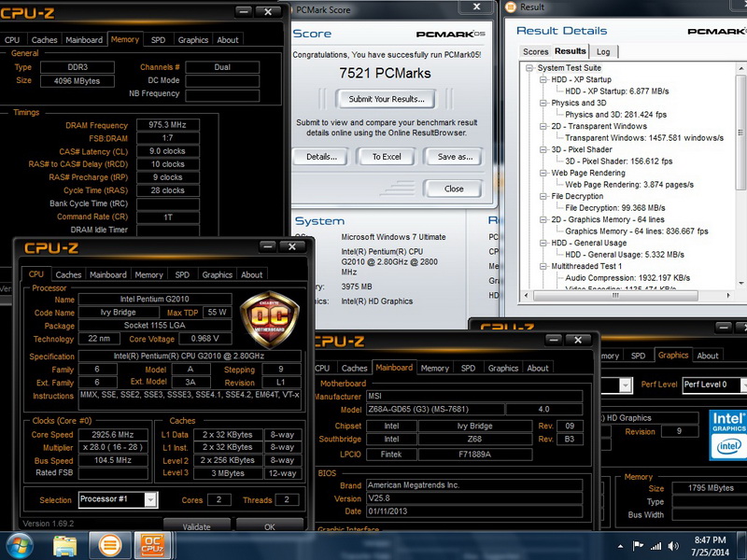Close the PCMark Score dialog button
747x560 pixels.
(454, 189)
